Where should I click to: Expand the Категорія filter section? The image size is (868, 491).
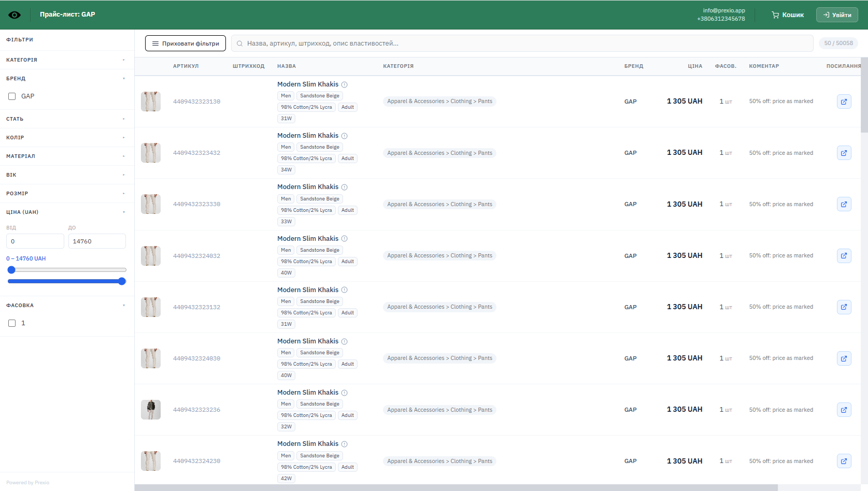point(67,60)
